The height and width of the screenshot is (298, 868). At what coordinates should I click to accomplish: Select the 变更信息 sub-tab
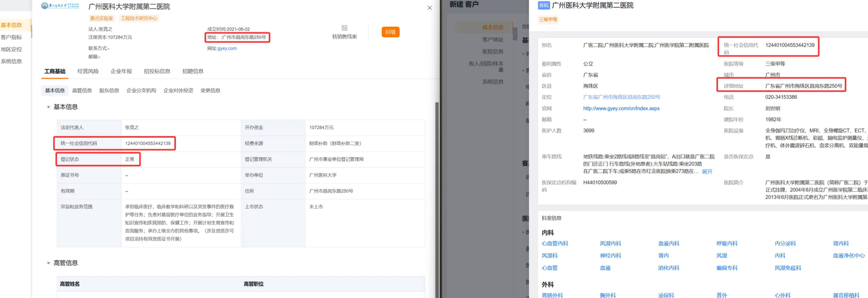pos(210,91)
